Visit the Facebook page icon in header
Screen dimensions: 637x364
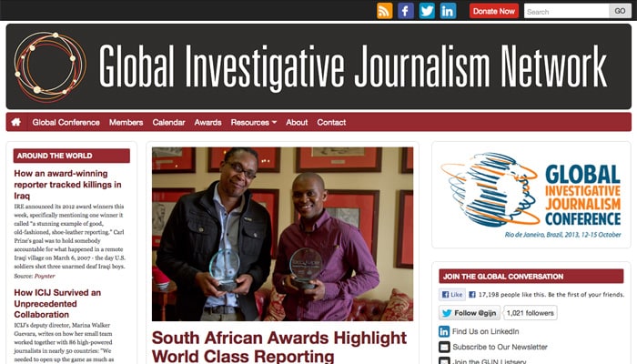(406, 11)
